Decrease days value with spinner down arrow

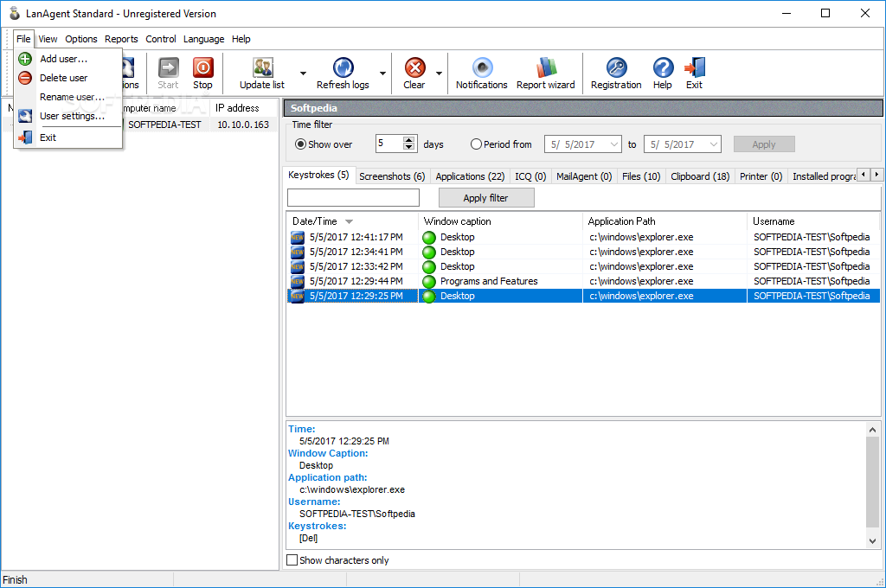(x=409, y=147)
